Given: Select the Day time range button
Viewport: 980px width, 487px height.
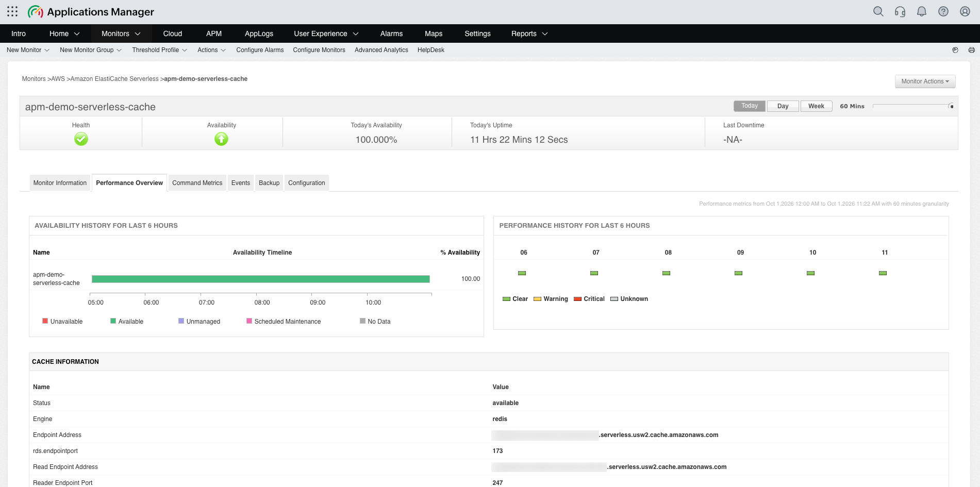Looking at the screenshot, I should pos(783,106).
